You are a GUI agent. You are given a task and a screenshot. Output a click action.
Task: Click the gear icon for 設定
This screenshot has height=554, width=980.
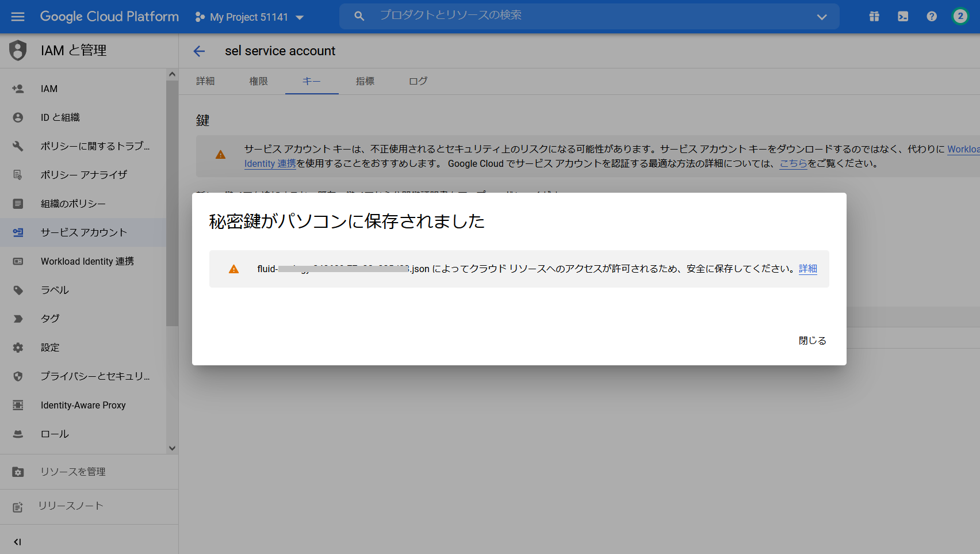point(18,347)
